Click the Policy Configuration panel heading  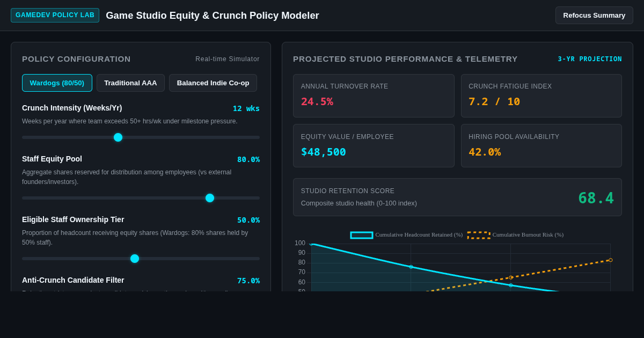point(76,59)
